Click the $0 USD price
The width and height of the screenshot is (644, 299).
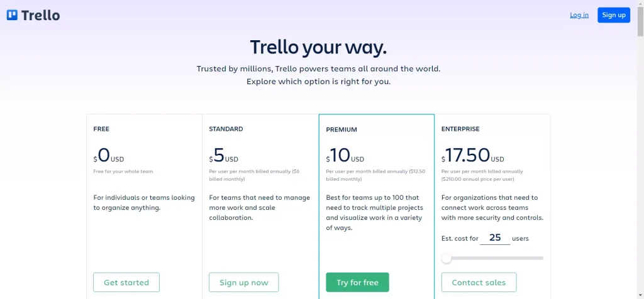point(109,156)
